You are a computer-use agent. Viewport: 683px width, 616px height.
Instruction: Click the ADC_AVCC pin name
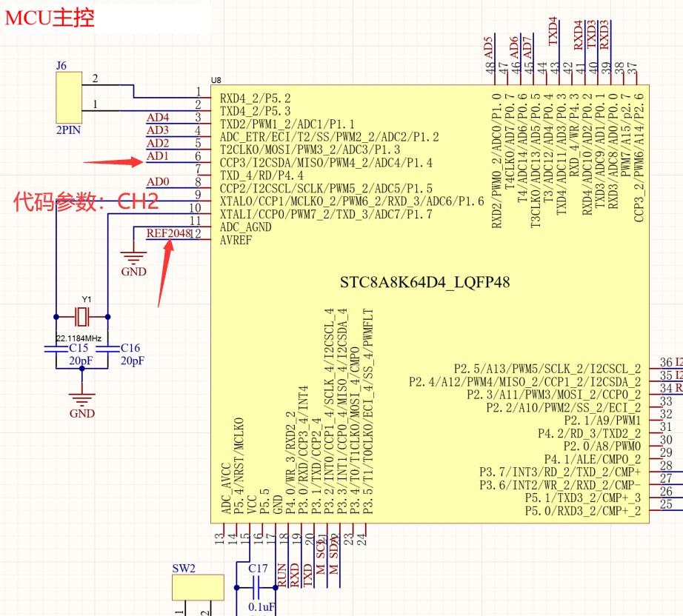[x=226, y=489]
